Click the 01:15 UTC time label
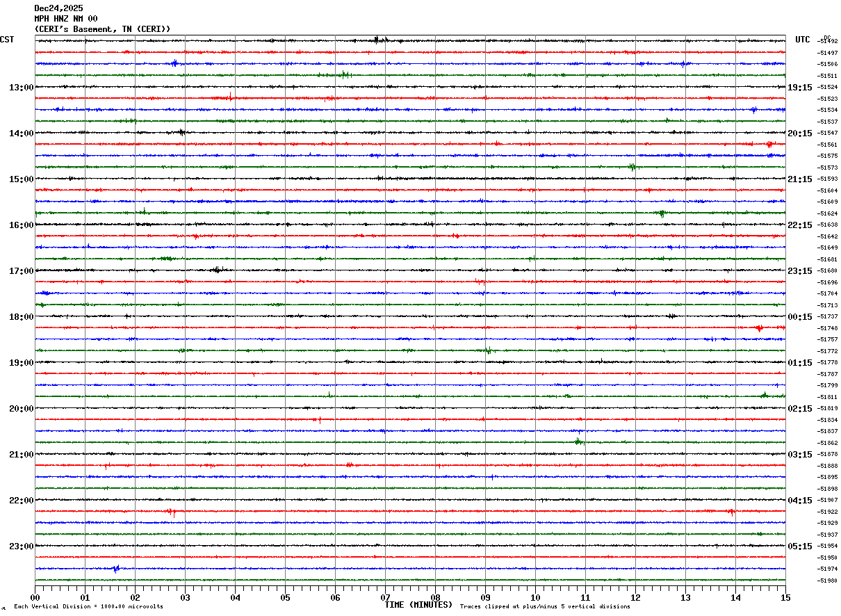Screen dimensions: 841x616 [x=800, y=363]
